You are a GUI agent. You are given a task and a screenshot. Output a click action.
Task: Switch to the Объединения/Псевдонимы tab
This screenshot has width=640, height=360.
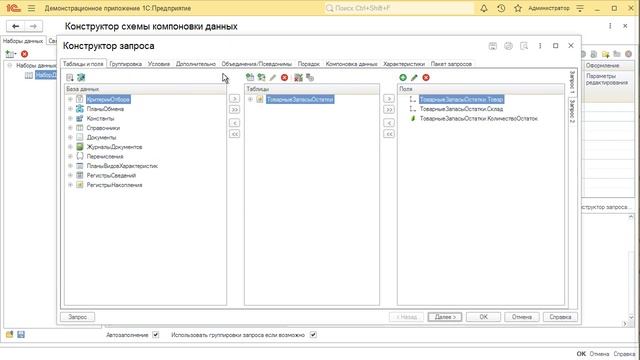point(257,64)
